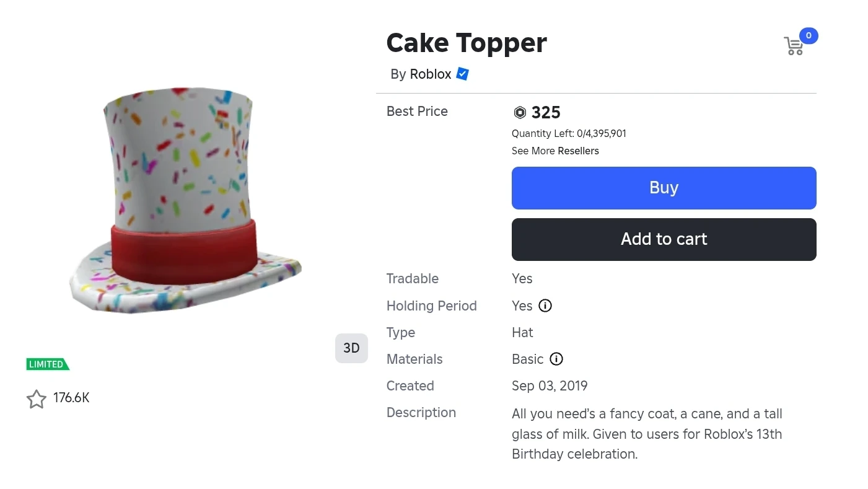The height and width of the screenshot is (489, 868).
Task: Toggle the 3D preview view
Action: pos(351,348)
